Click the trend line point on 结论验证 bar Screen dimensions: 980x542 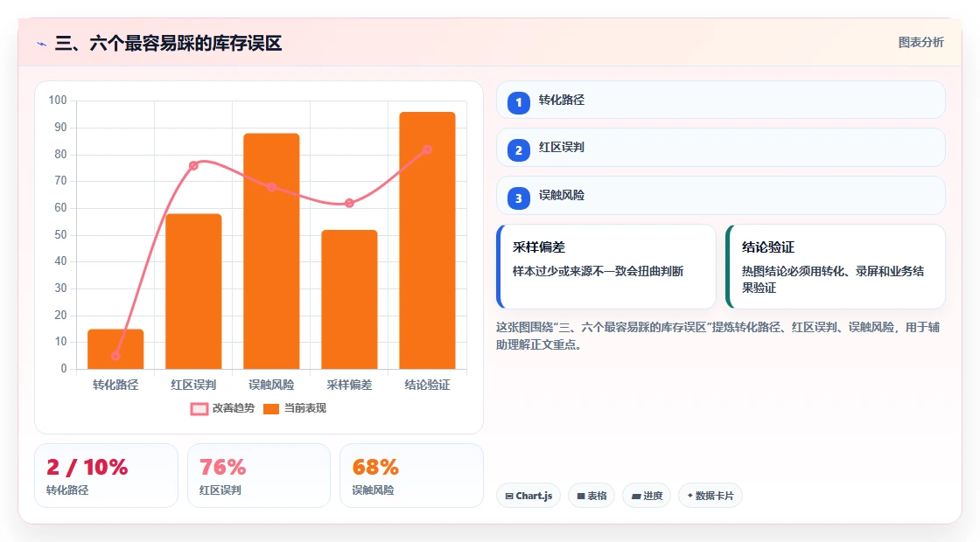(x=428, y=149)
